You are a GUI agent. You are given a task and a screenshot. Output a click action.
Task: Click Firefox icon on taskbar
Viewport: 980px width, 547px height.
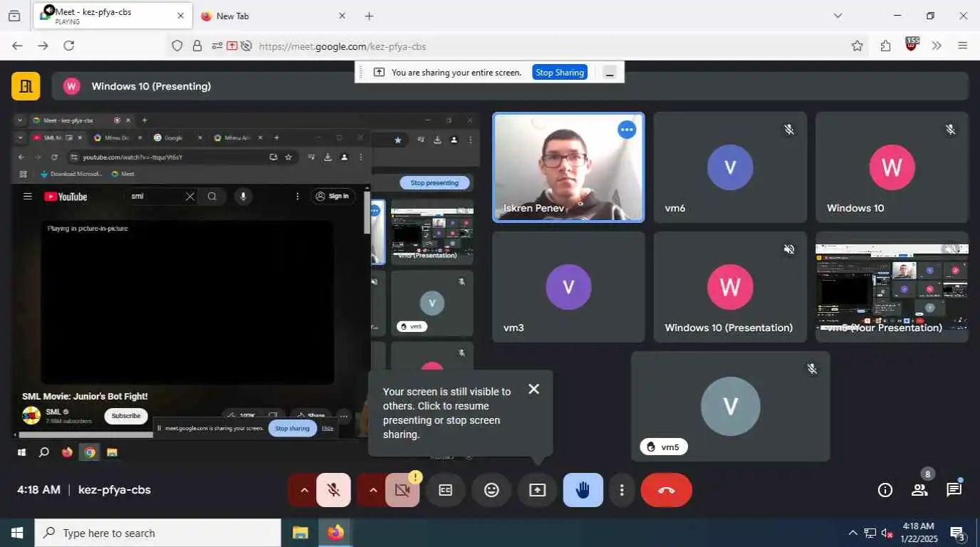[x=335, y=533]
